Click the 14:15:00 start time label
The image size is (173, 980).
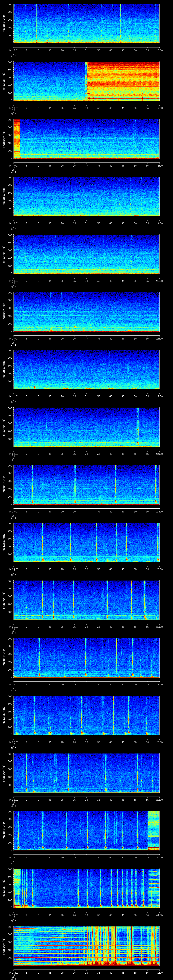pos(13,51)
